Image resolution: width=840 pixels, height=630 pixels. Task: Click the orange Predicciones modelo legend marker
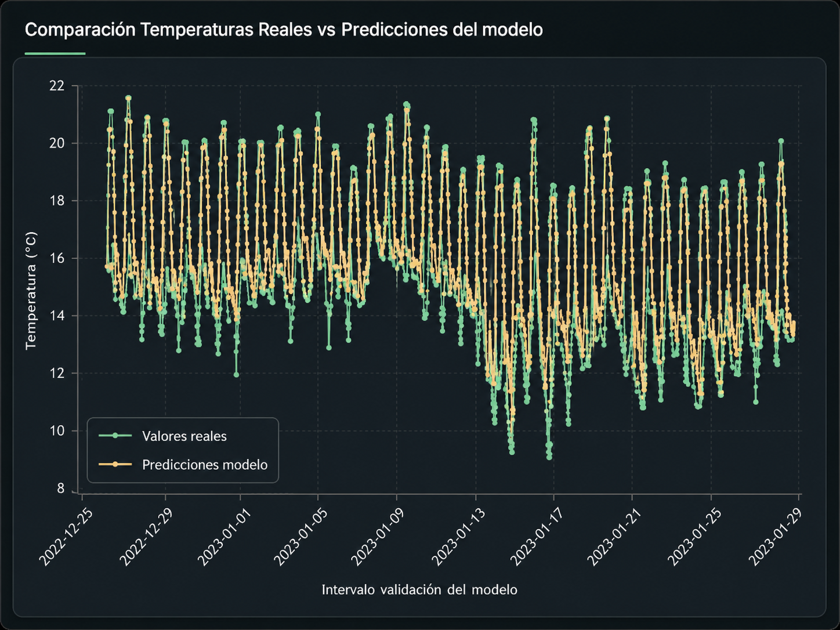pyautogui.click(x=115, y=464)
